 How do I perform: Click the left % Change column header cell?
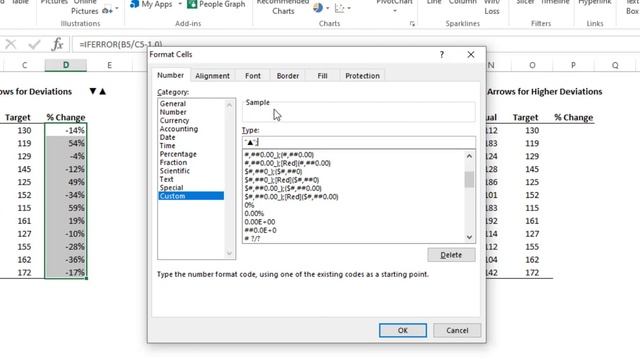pyautogui.click(x=66, y=118)
